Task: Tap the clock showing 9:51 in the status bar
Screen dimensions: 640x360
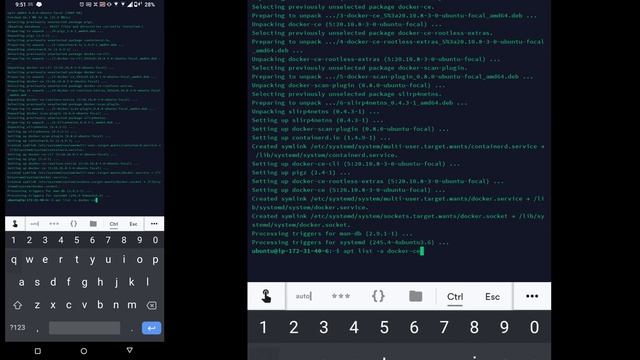Action: [x=20, y=4]
